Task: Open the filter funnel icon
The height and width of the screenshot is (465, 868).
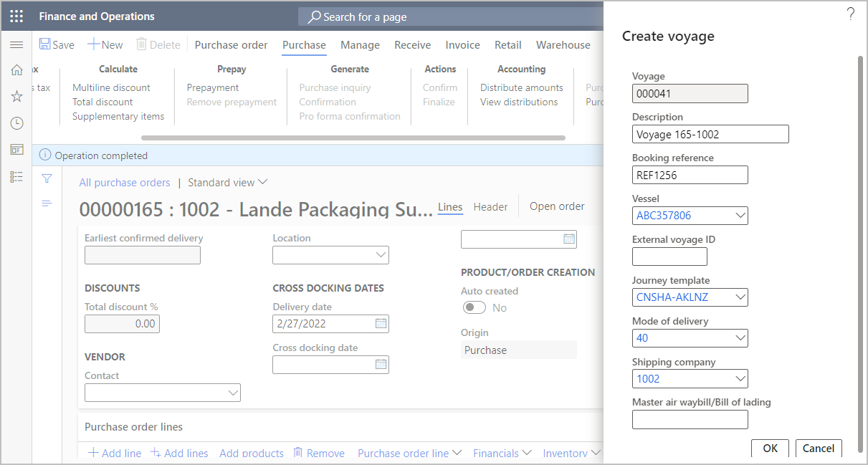Action: [47, 178]
